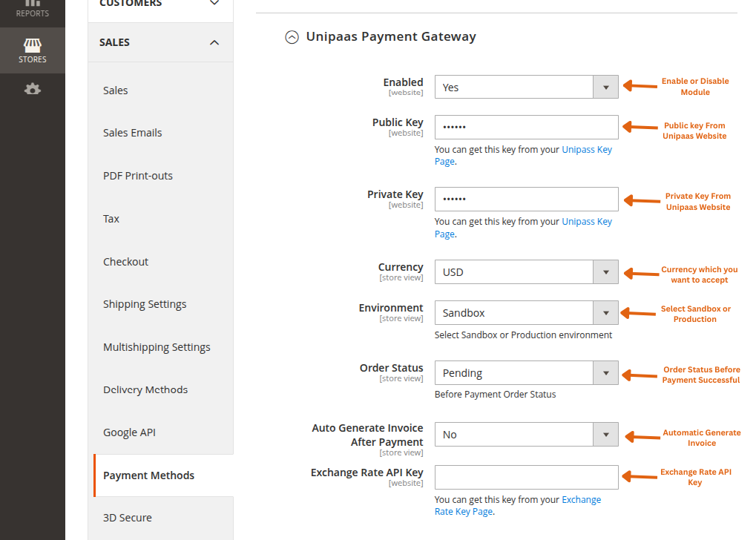The image size is (756, 540).
Task: Open the Enabled dropdown set to Yes
Action: click(x=606, y=87)
